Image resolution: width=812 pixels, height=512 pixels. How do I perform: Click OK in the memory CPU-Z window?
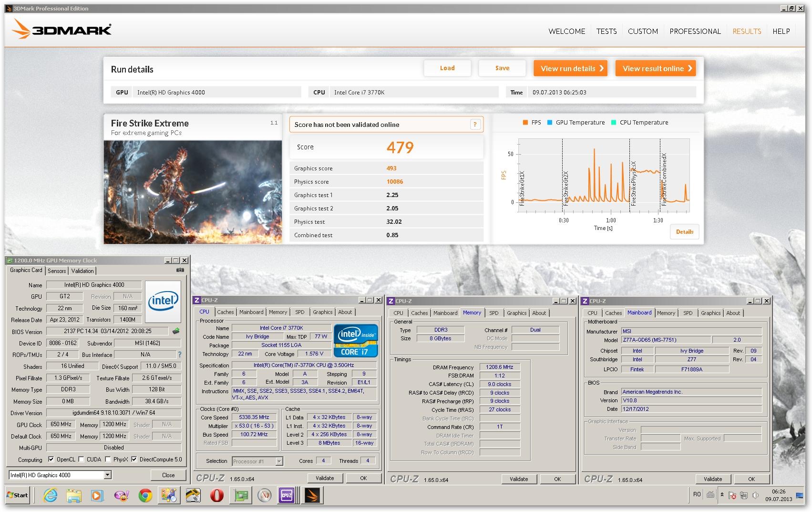(x=557, y=479)
